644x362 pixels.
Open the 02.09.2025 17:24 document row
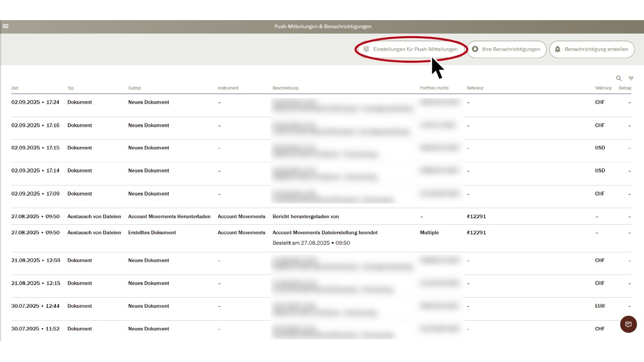151,103
